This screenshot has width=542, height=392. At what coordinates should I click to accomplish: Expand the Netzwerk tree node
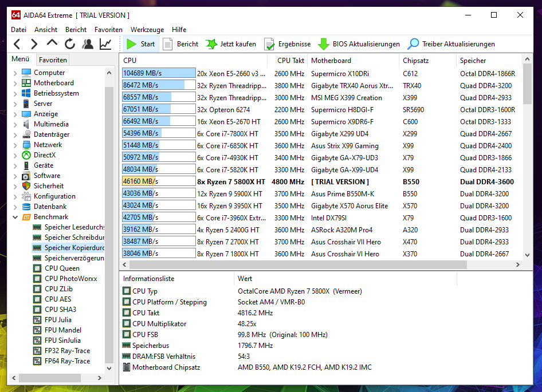coord(15,145)
